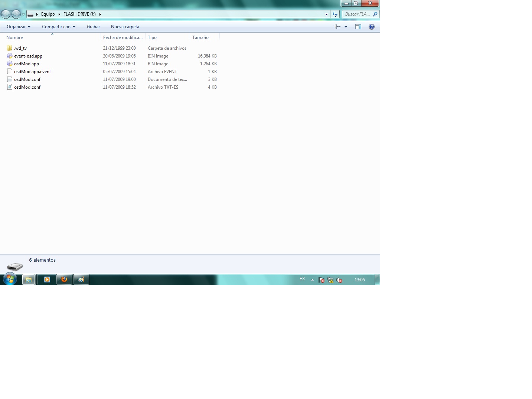Image resolution: width=532 pixels, height=399 pixels.
Task: Click the Documento de tex... type cell
Action: tap(167, 79)
